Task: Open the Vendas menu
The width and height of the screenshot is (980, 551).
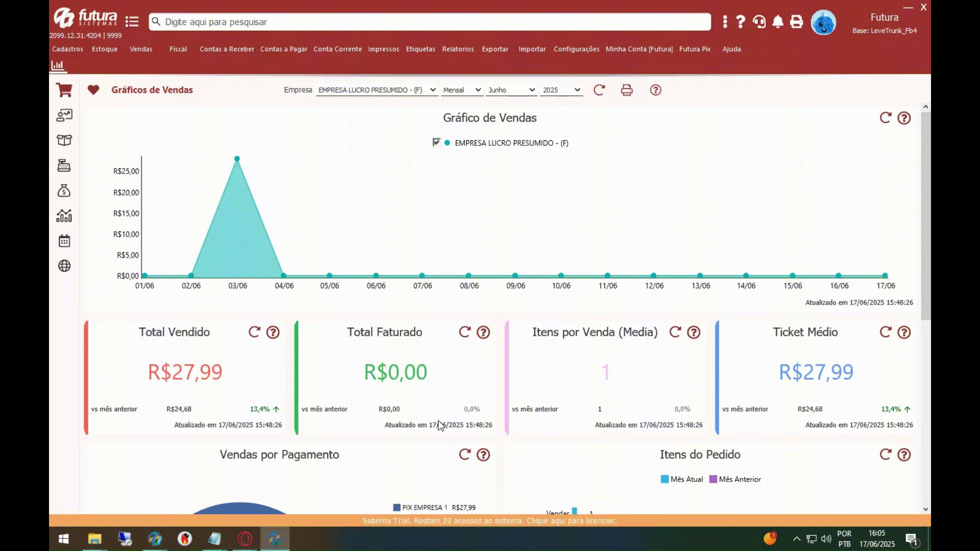Action: [x=141, y=49]
